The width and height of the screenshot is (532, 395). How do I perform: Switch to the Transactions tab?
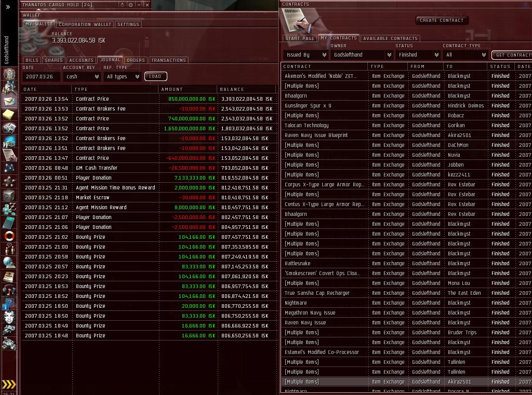coord(169,60)
